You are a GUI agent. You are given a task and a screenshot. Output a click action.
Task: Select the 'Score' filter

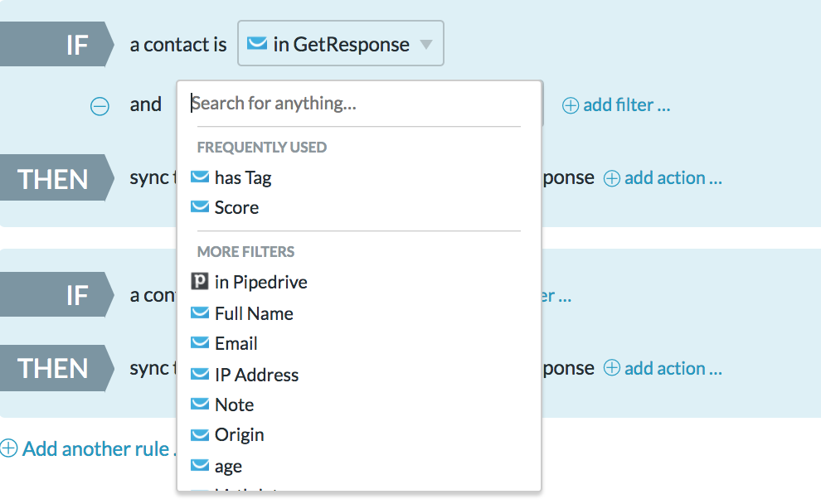coord(236,207)
